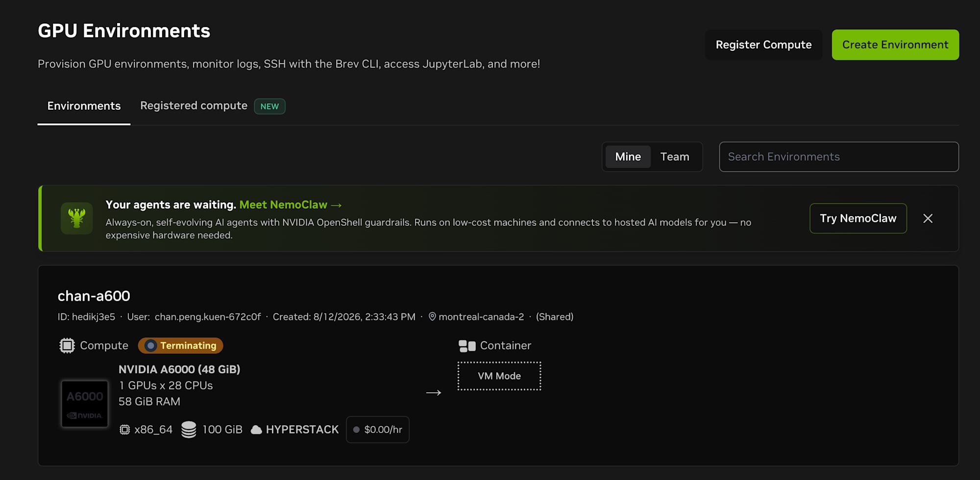Click the Register Compute button
980x480 pixels.
pos(763,45)
